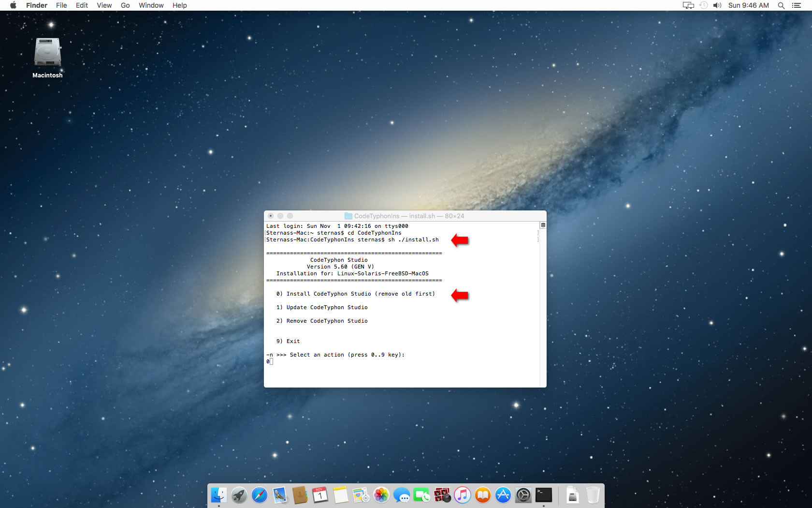Open the Window menu
The width and height of the screenshot is (812, 508).
pyautogui.click(x=151, y=5)
